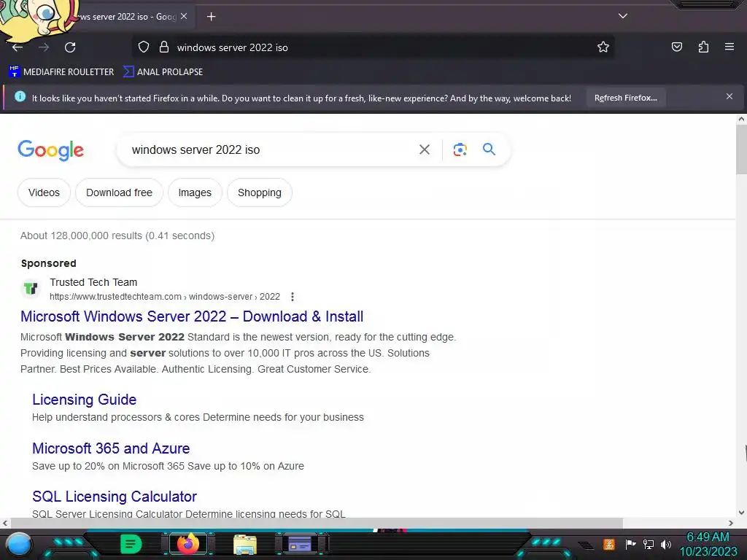747x560 pixels.
Task: Open the Firefox extensions icon
Action: (x=703, y=47)
